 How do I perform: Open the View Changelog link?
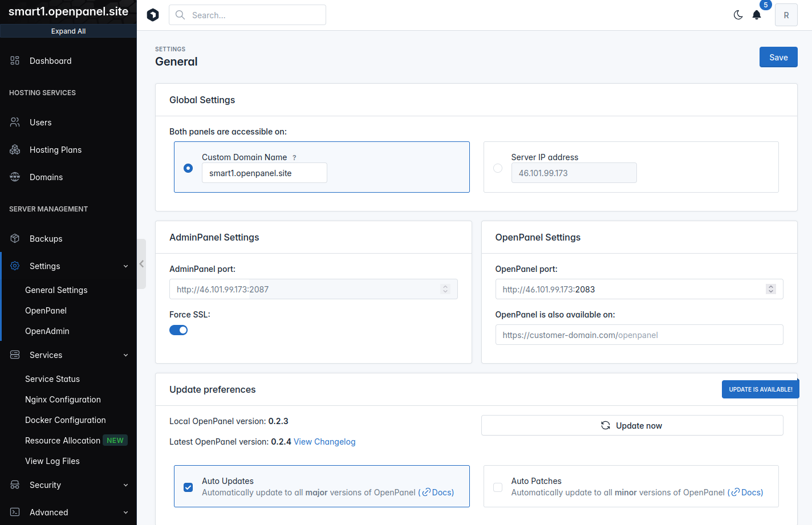pos(324,442)
